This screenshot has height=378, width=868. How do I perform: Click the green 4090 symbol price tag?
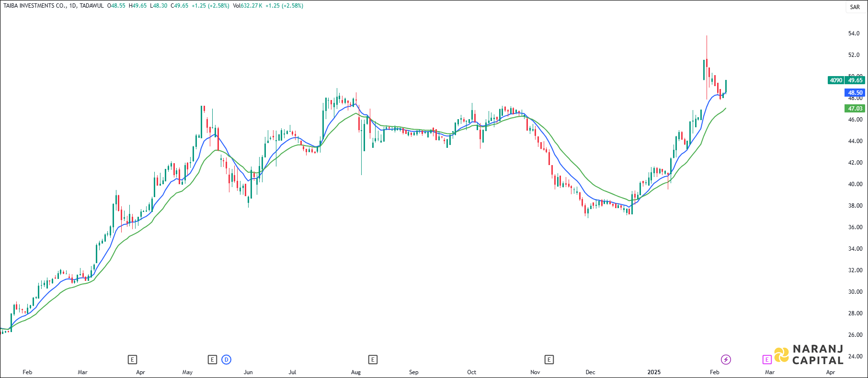(x=836, y=80)
